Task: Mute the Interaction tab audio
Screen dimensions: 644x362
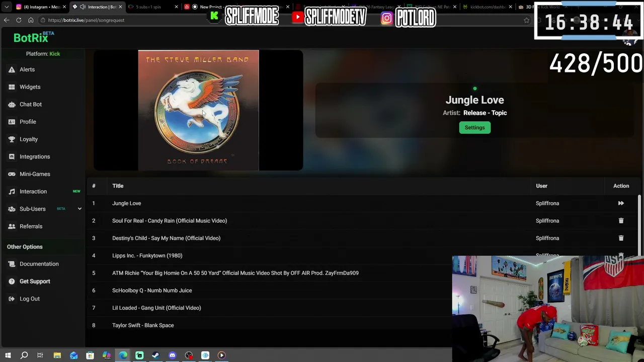Action: click(83, 7)
